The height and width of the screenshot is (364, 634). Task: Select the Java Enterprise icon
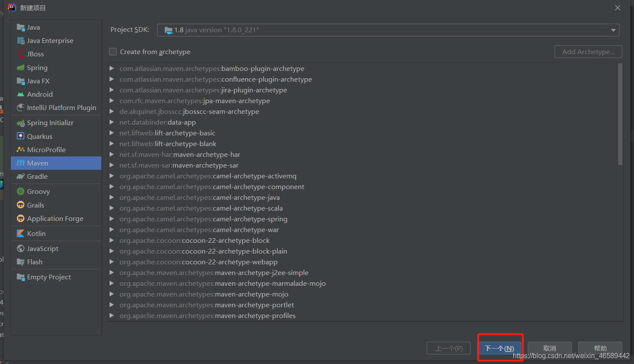point(21,41)
